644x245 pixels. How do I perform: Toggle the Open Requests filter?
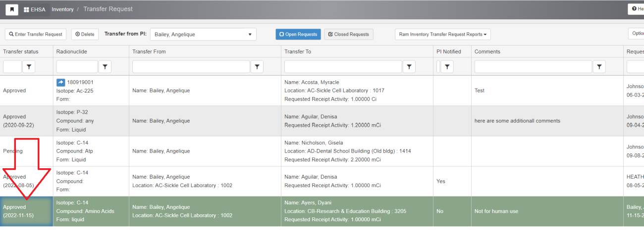298,34
